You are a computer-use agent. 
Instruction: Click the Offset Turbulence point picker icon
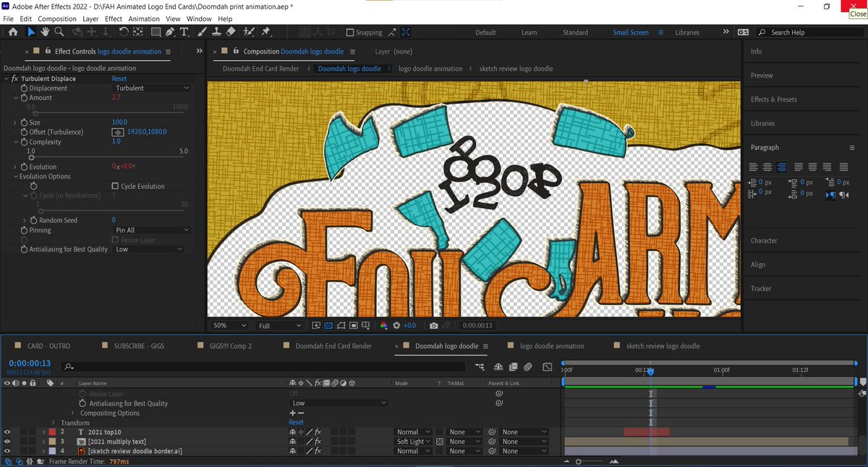tap(117, 132)
